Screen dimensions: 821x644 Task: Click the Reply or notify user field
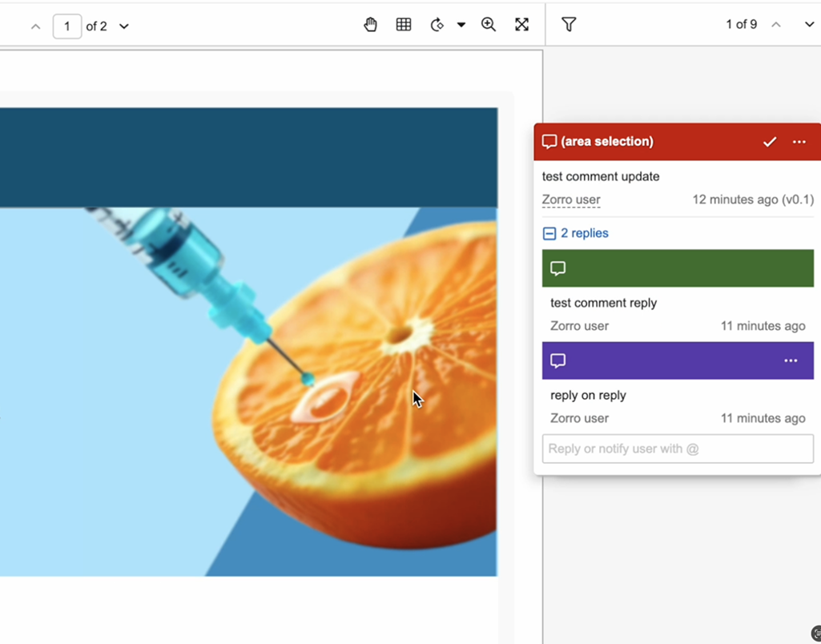[678, 449]
